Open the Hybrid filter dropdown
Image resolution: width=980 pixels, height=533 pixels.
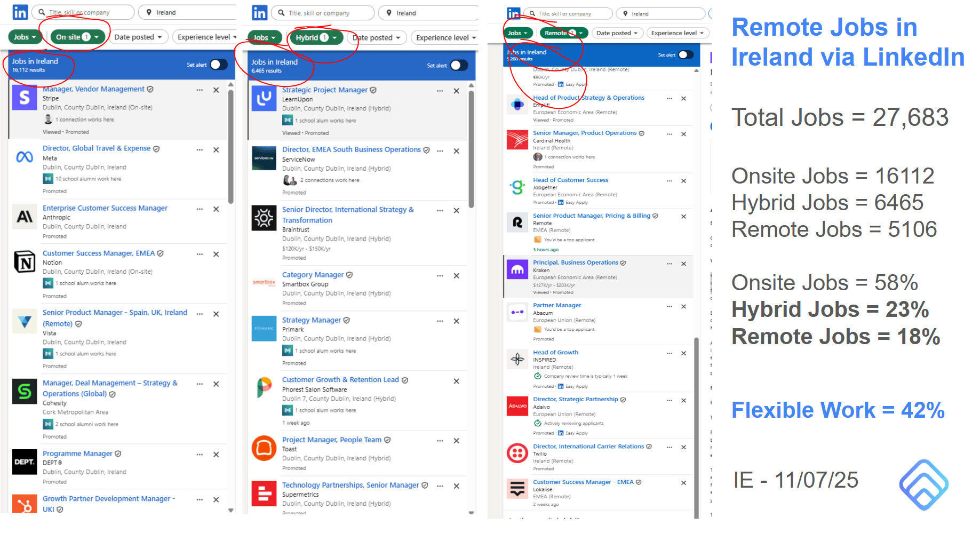316,37
